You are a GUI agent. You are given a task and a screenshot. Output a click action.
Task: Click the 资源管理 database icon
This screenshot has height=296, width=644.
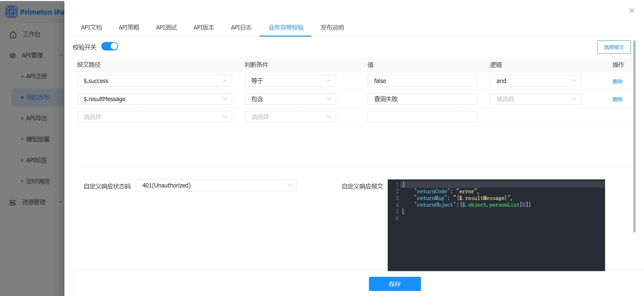(x=13, y=203)
